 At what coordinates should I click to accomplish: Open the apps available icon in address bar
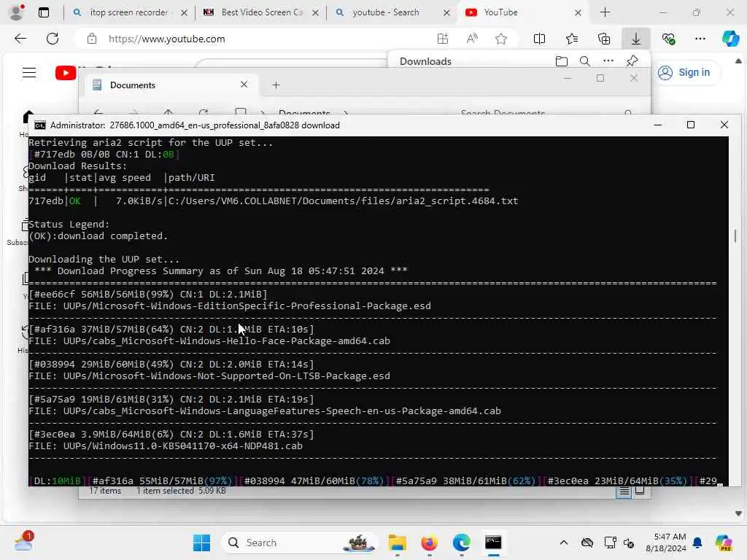click(443, 39)
